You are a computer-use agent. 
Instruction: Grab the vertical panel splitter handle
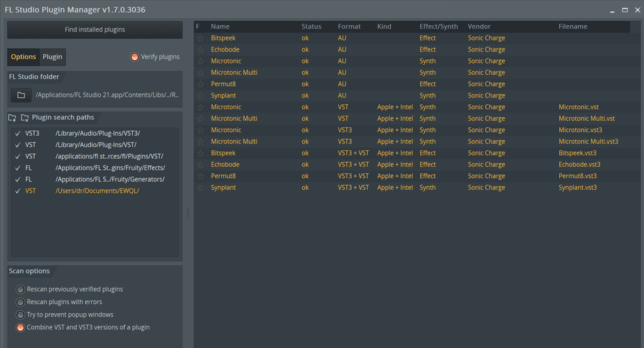pos(188,213)
